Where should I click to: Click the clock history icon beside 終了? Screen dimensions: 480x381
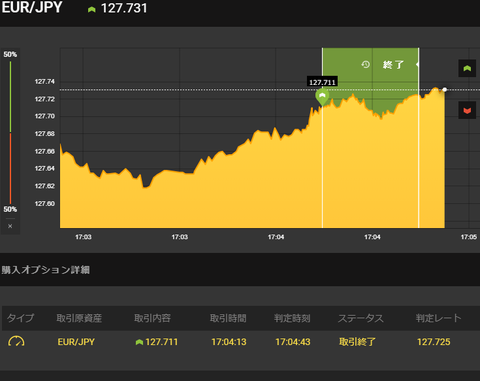(366, 64)
